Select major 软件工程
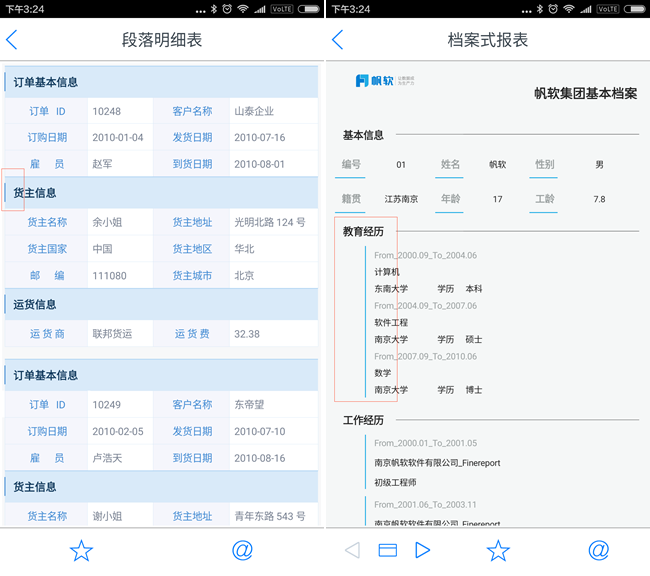 pos(391,322)
